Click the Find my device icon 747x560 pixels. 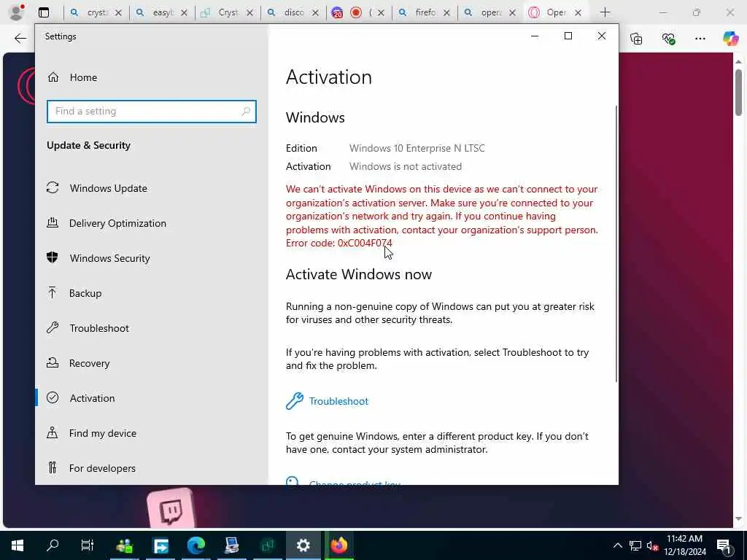pos(53,433)
